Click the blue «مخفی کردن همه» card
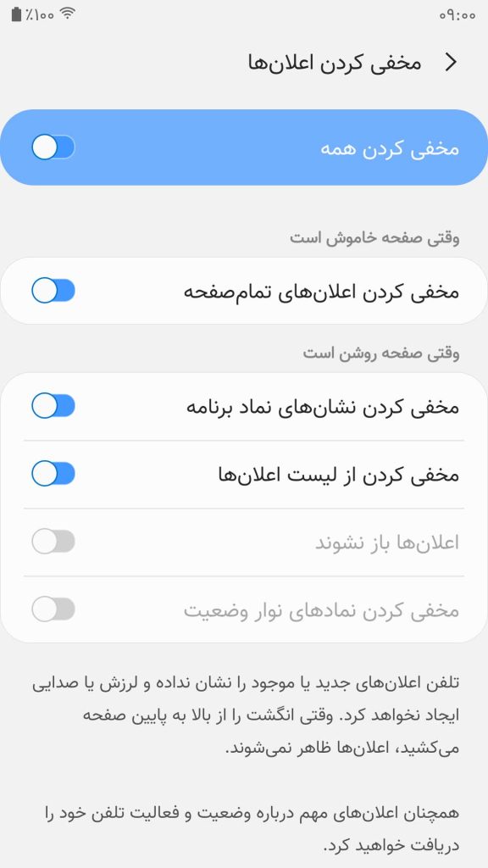488x868 pixels. coord(244,147)
